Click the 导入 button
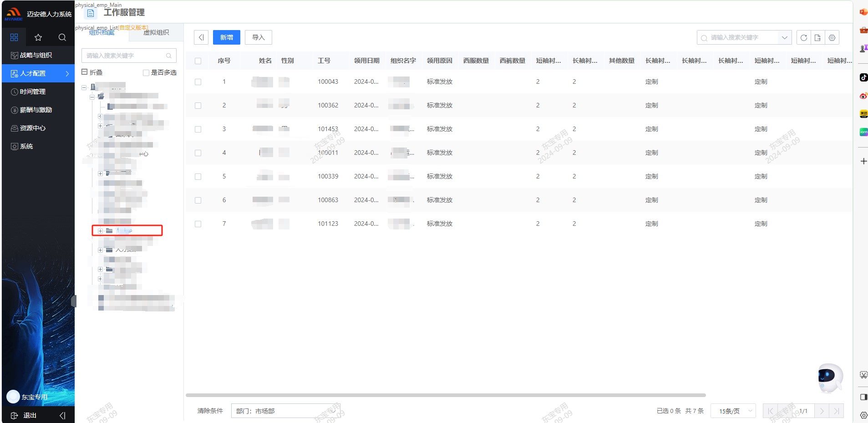This screenshot has width=868, height=423. (258, 37)
